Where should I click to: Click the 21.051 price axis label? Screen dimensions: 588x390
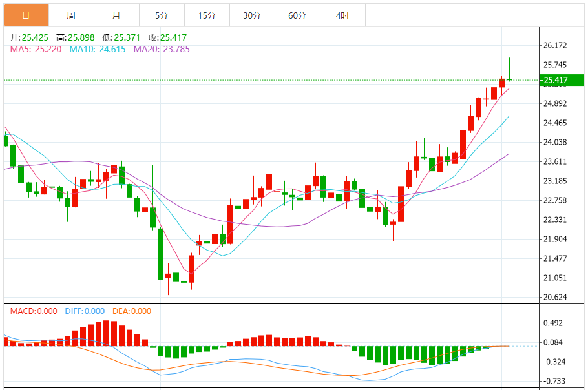click(x=556, y=278)
